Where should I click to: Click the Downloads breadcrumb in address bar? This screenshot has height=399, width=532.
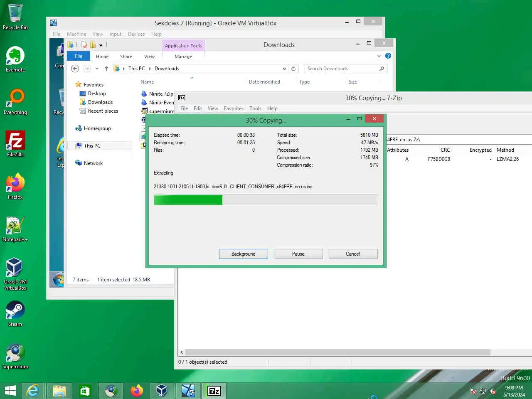[167, 69]
